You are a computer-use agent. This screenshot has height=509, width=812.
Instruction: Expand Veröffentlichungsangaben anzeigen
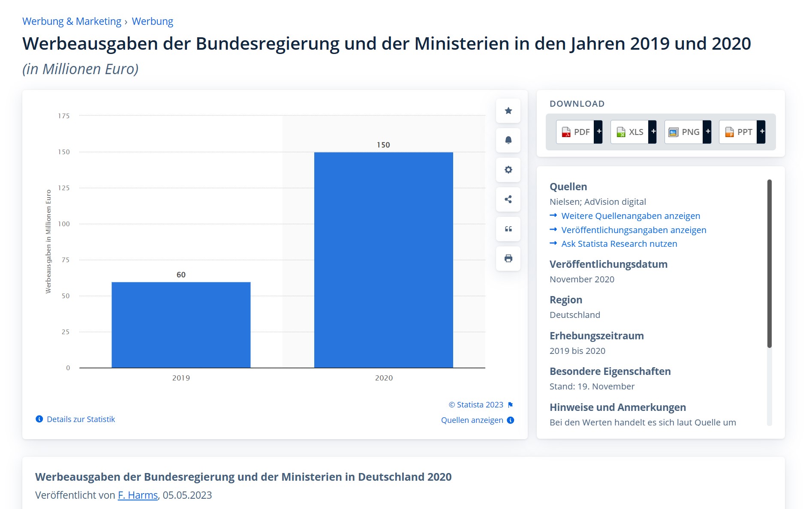[633, 230]
